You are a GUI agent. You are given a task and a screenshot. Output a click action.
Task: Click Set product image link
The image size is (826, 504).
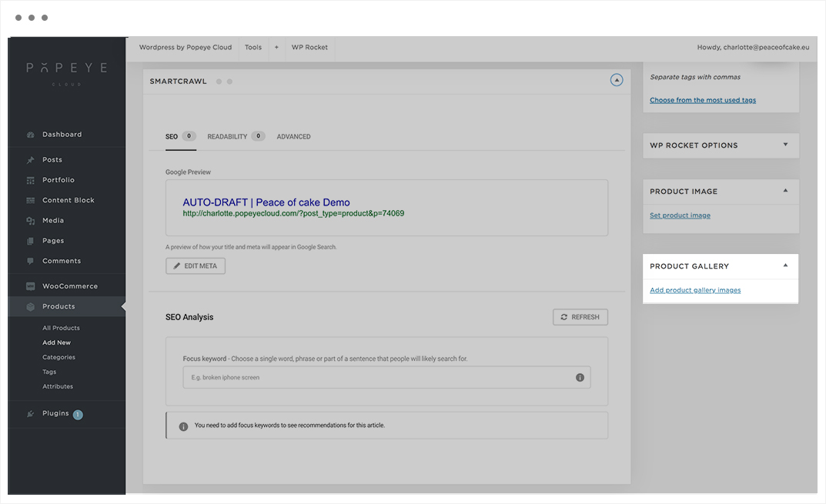[680, 215]
